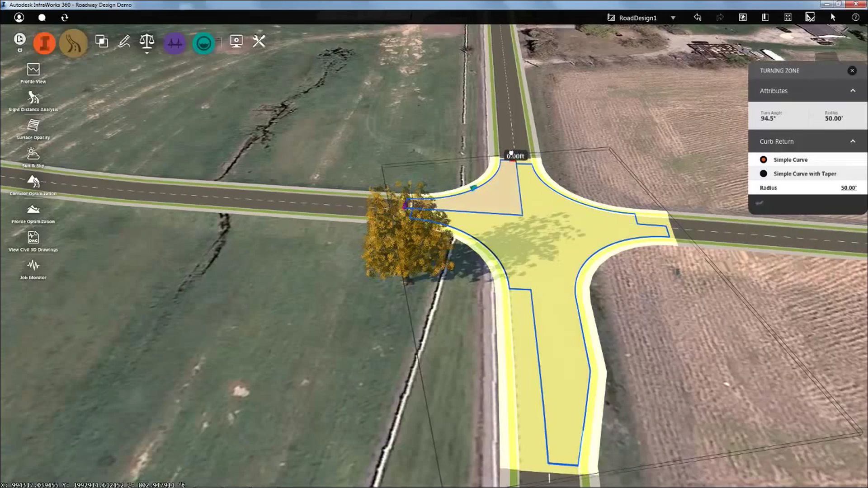Click the sync refresh icon
The height and width of the screenshot is (488, 868).
[65, 18]
